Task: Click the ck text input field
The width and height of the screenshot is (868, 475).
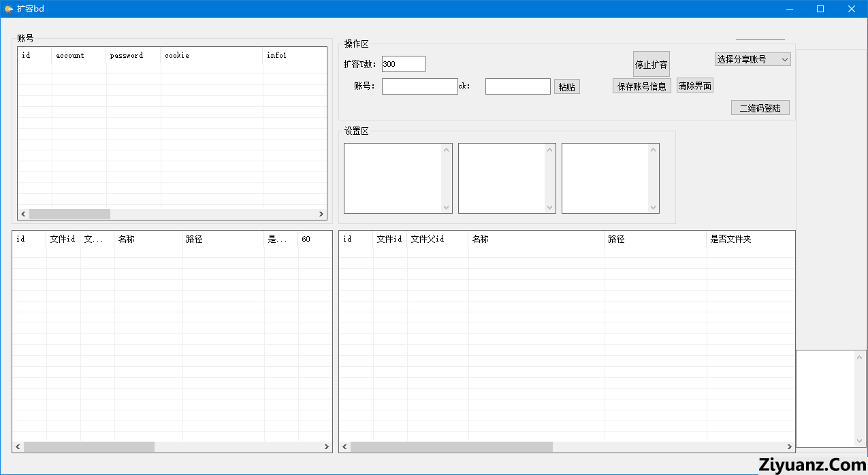Action: coord(517,86)
